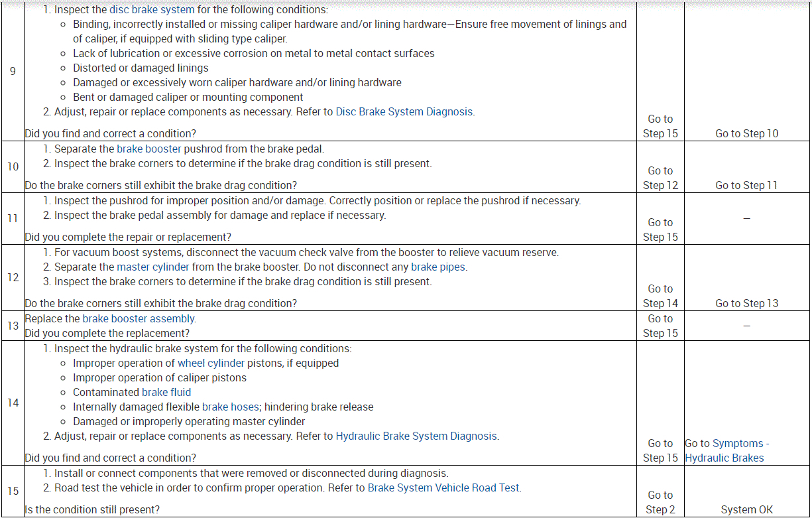Click step number 9 cell
This screenshot has height=520, width=812.
coord(13,71)
